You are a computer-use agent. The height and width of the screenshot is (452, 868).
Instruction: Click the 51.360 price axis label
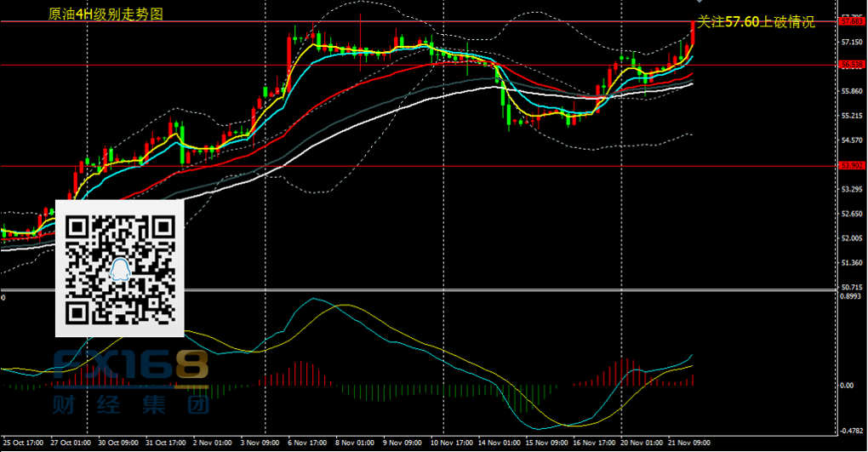pos(852,263)
